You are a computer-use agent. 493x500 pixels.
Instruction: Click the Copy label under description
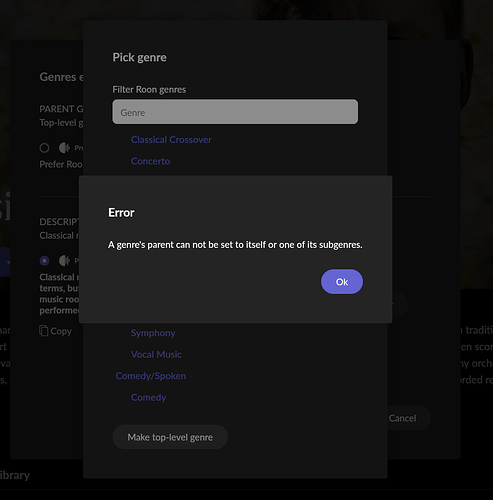(x=61, y=331)
